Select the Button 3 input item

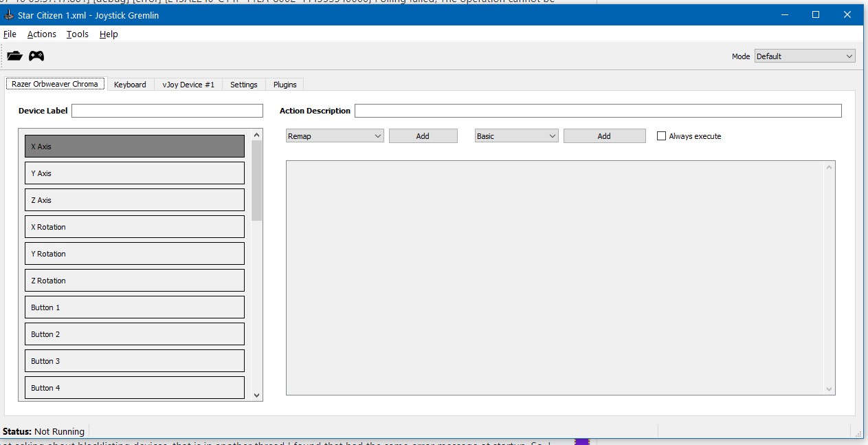[x=135, y=361]
